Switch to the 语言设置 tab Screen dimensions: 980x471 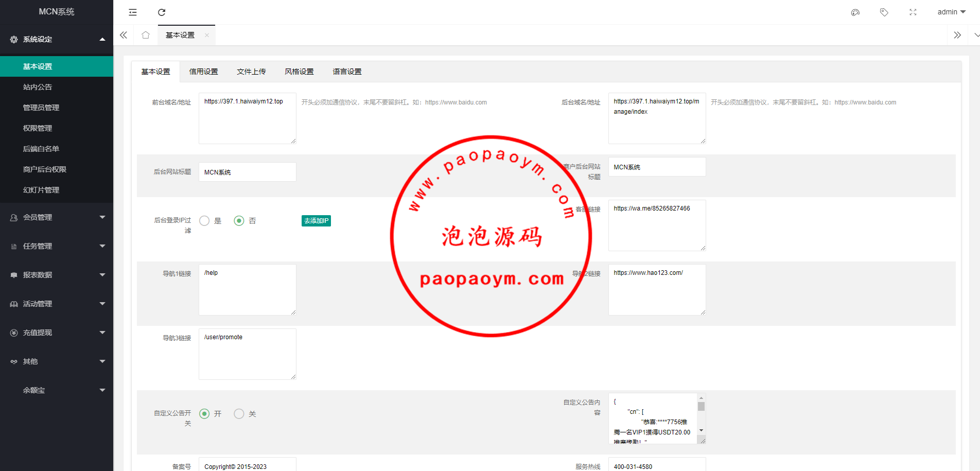(347, 72)
